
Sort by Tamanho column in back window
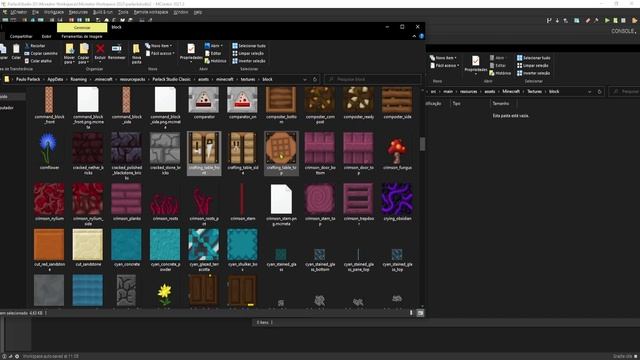500,104
